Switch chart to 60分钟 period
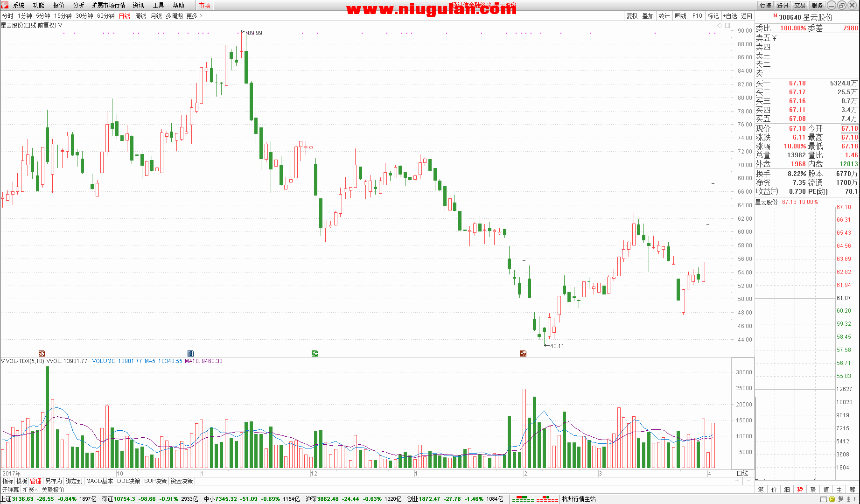The image size is (860, 504). (106, 16)
